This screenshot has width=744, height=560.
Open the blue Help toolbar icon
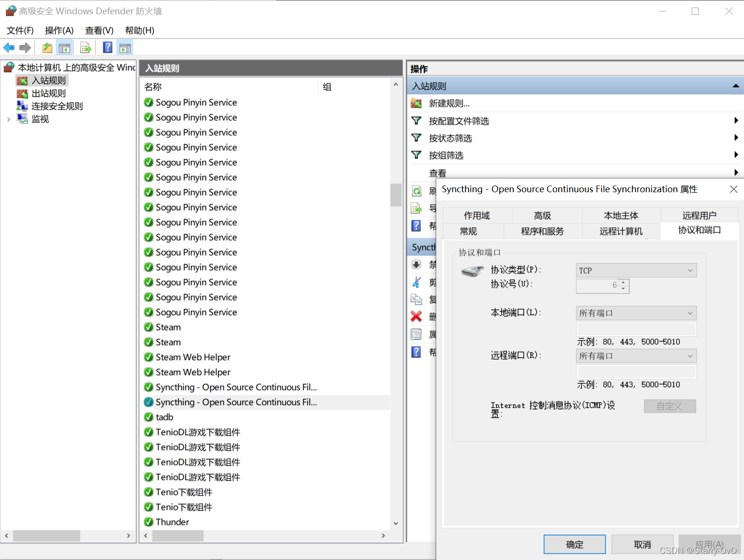coord(108,48)
